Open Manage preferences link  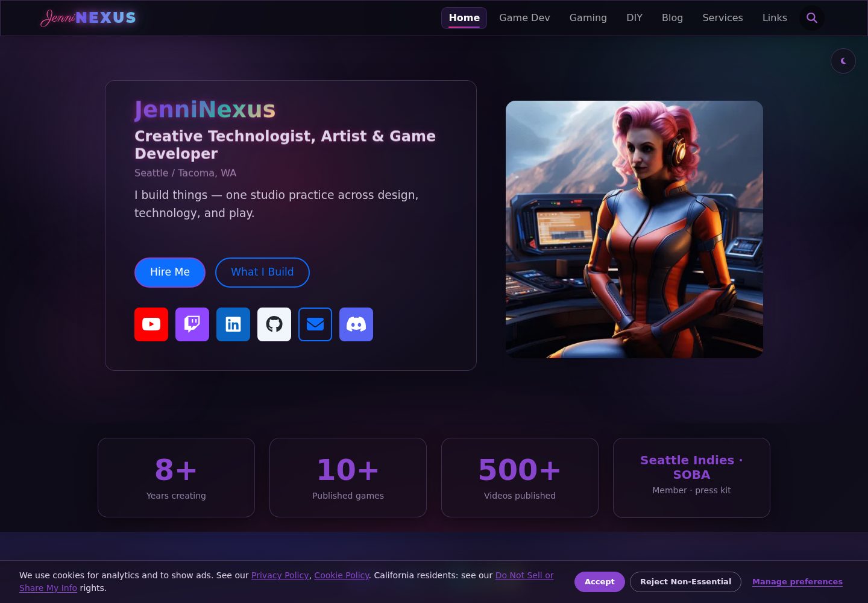click(797, 582)
